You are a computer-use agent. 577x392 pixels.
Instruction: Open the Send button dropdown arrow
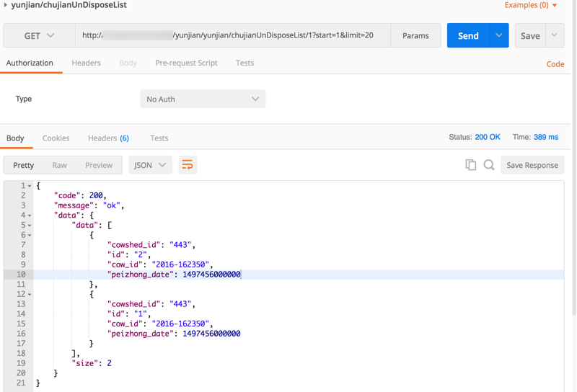tap(499, 35)
